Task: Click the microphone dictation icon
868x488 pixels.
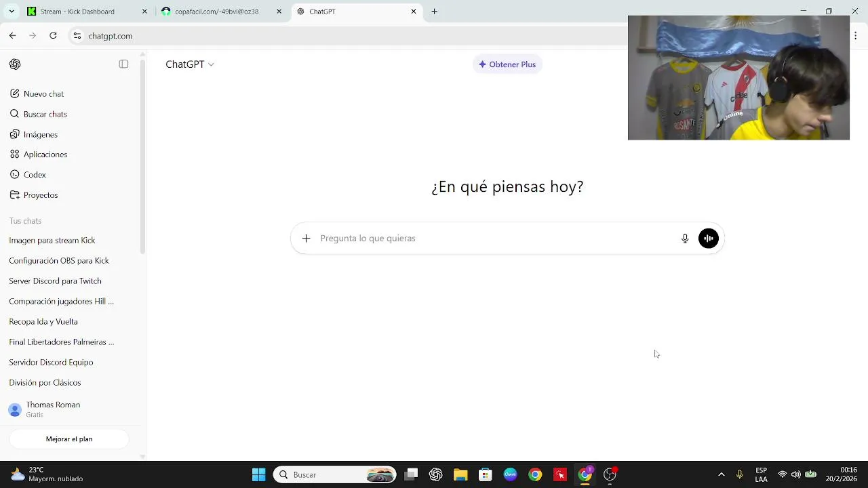Action: tap(685, 239)
